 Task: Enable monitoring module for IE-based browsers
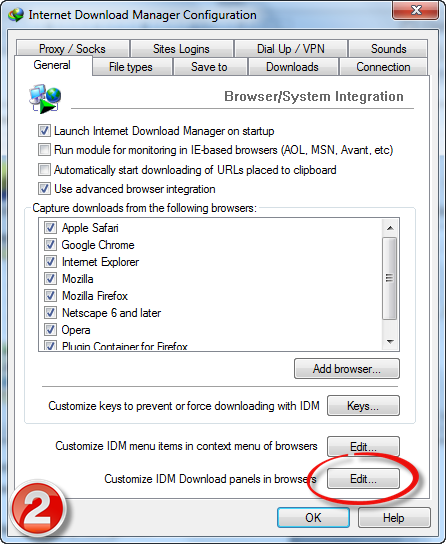[x=44, y=150]
